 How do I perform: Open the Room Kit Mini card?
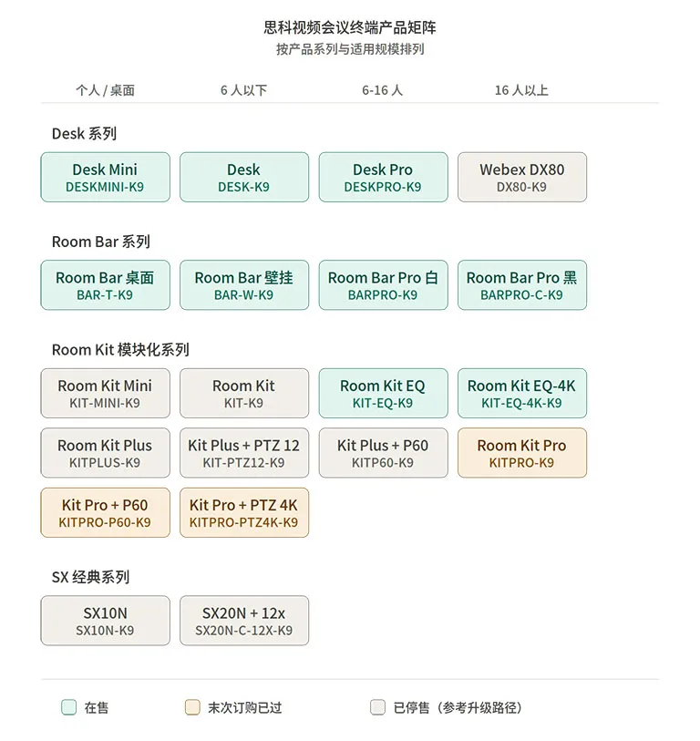106,393
